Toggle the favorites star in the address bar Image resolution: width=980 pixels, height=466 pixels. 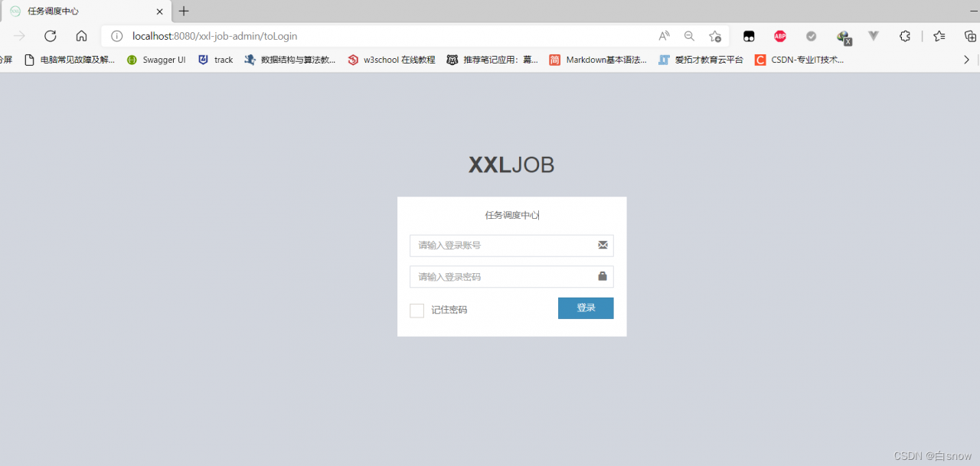[x=715, y=36]
